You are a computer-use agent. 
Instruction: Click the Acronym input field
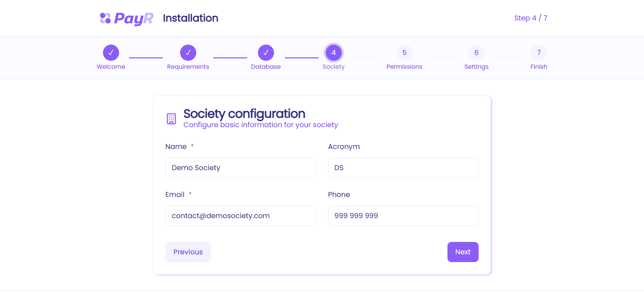(403, 168)
